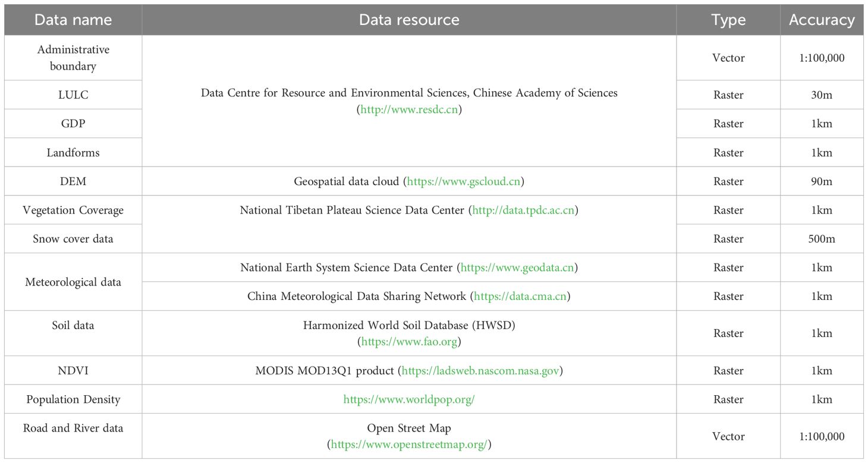Viewport: 868px width, 463px height.
Task: Open the https://www.gscloud.cn link
Action: 465,182
